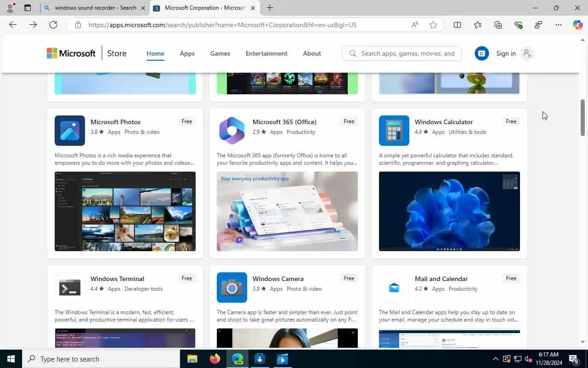The width and height of the screenshot is (588, 368).
Task: Select the Games tab in Store
Action: 220,53
